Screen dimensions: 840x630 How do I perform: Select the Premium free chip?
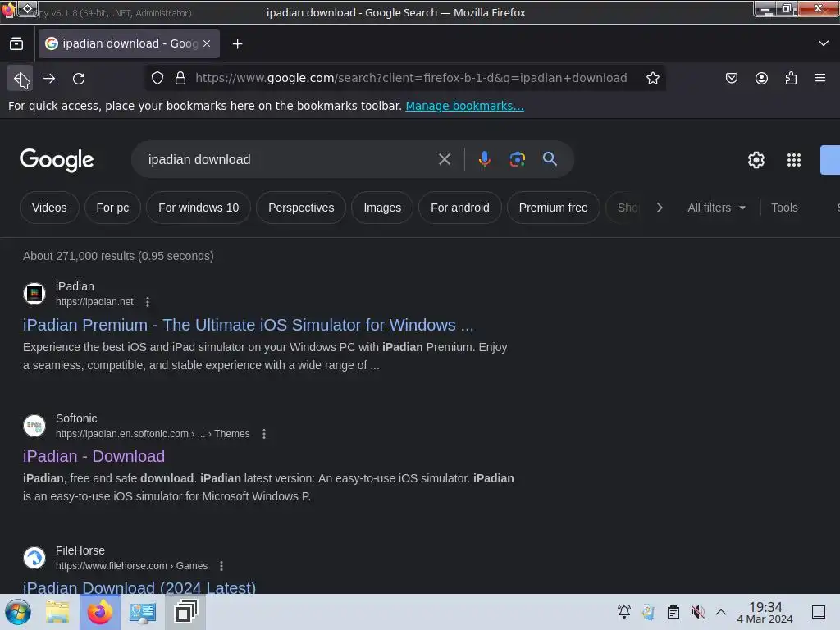553,208
